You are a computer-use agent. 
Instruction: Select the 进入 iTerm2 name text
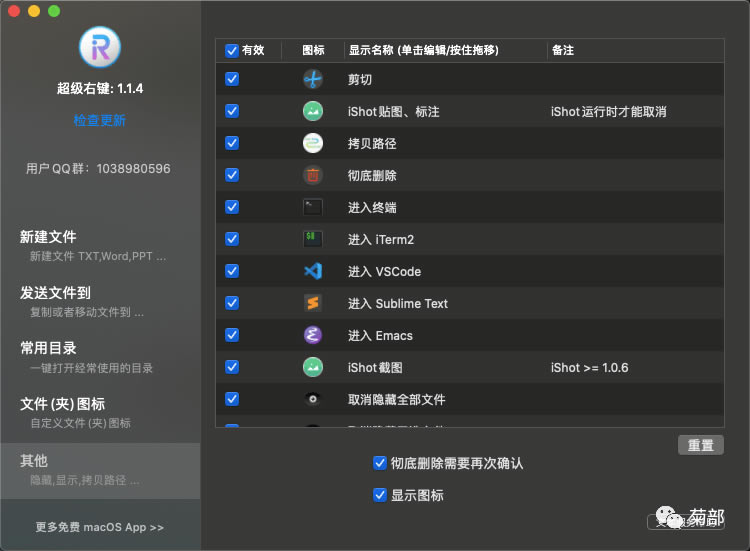pyautogui.click(x=381, y=240)
